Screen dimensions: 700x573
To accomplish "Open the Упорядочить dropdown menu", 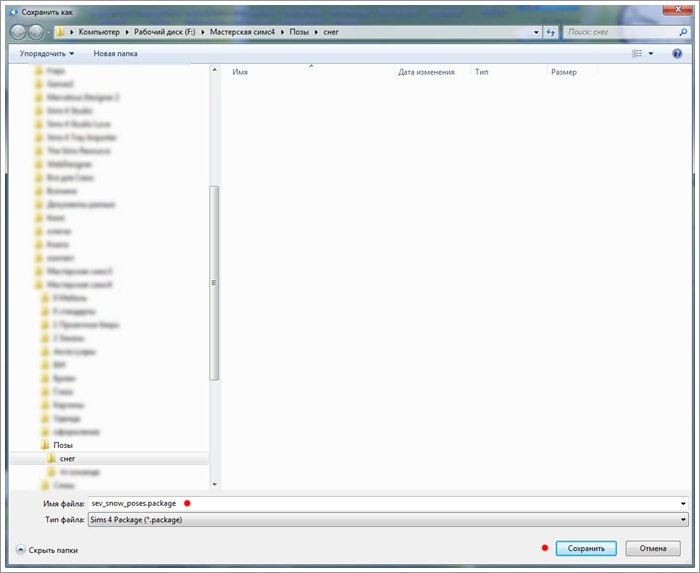I will (47, 53).
